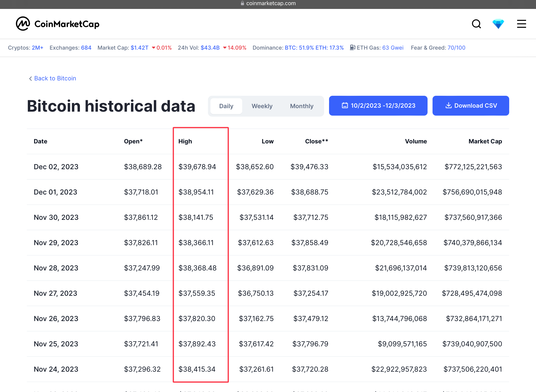Screen dimensions: 536x392
Task: Click the download arrow icon in CSV button
Action: coord(448,105)
